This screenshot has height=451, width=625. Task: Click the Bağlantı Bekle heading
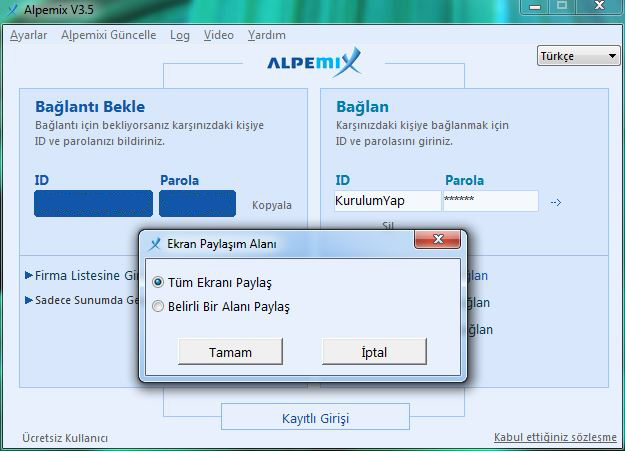(90, 107)
